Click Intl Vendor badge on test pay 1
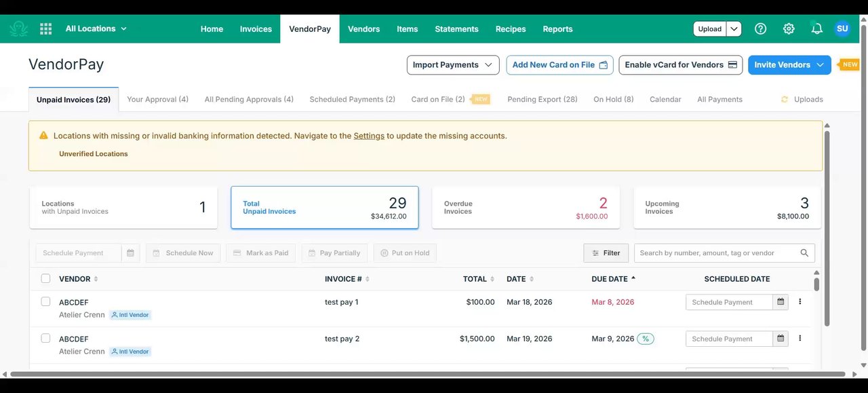Image resolution: width=868 pixels, height=393 pixels. tap(130, 315)
